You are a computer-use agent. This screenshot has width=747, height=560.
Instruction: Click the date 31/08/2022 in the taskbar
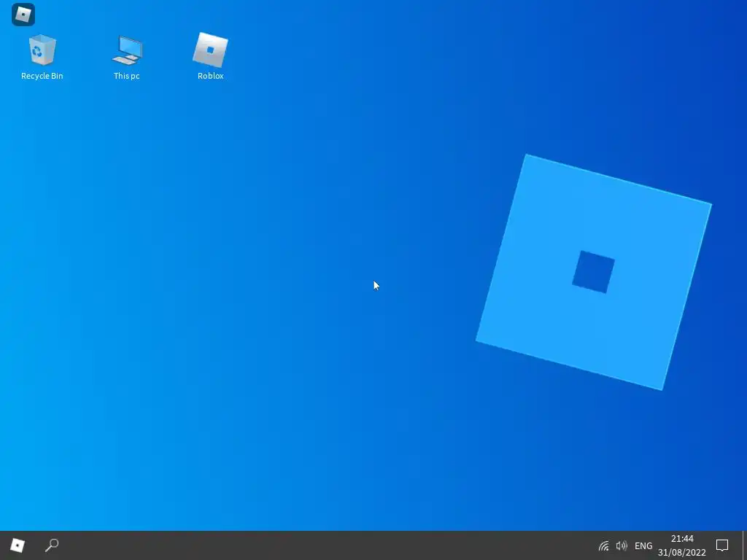[x=682, y=553]
